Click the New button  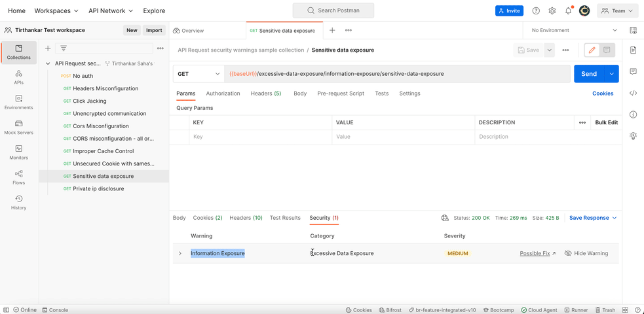(x=132, y=30)
